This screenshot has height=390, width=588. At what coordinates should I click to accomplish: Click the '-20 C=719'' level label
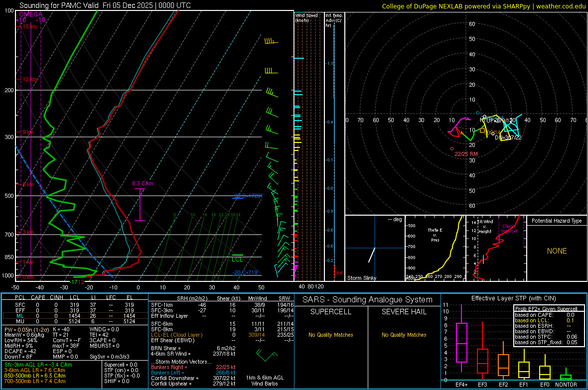(245, 272)
